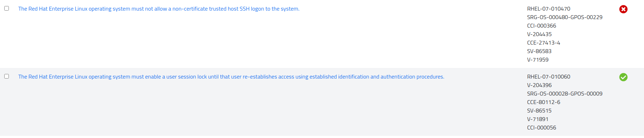Click the CCI-000366 reference
The image size is (644, 138).
coord(542,26)
